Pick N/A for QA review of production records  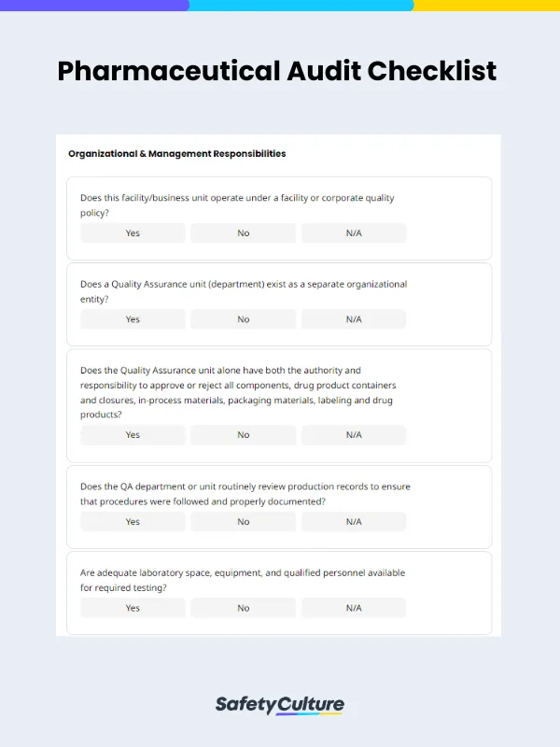(354, 522)
